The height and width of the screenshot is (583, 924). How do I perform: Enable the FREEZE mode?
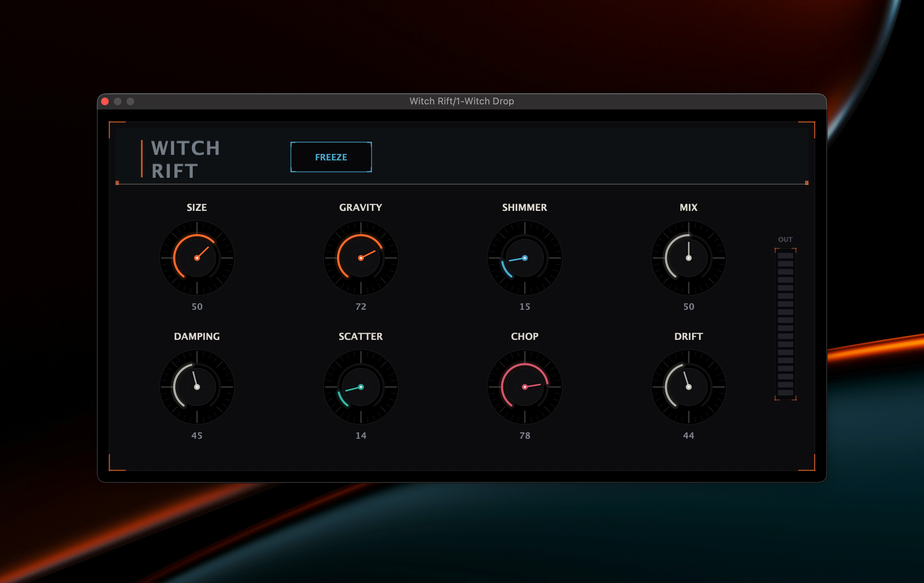331,157
